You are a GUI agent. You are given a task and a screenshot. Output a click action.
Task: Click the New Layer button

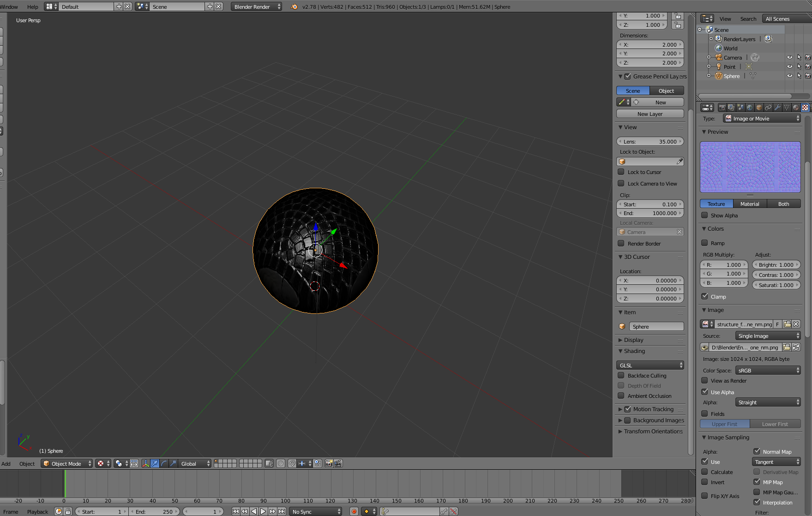[x=650, y=114]
